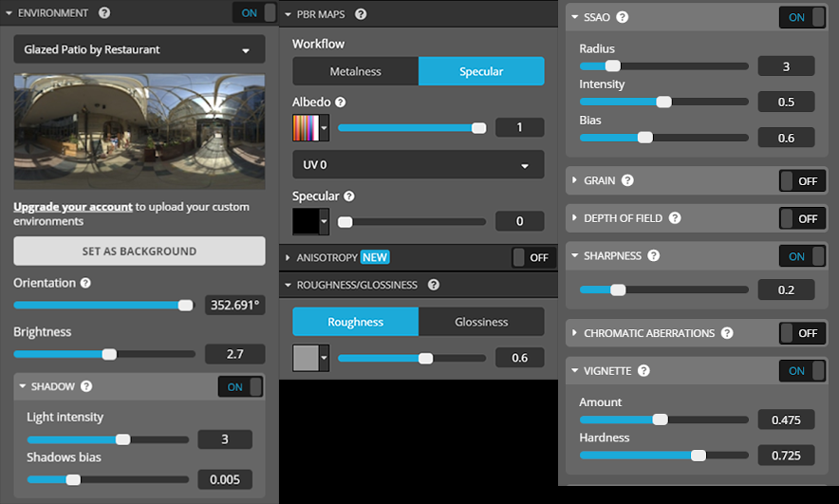Click the Upgrade your account link

[72, 206]
